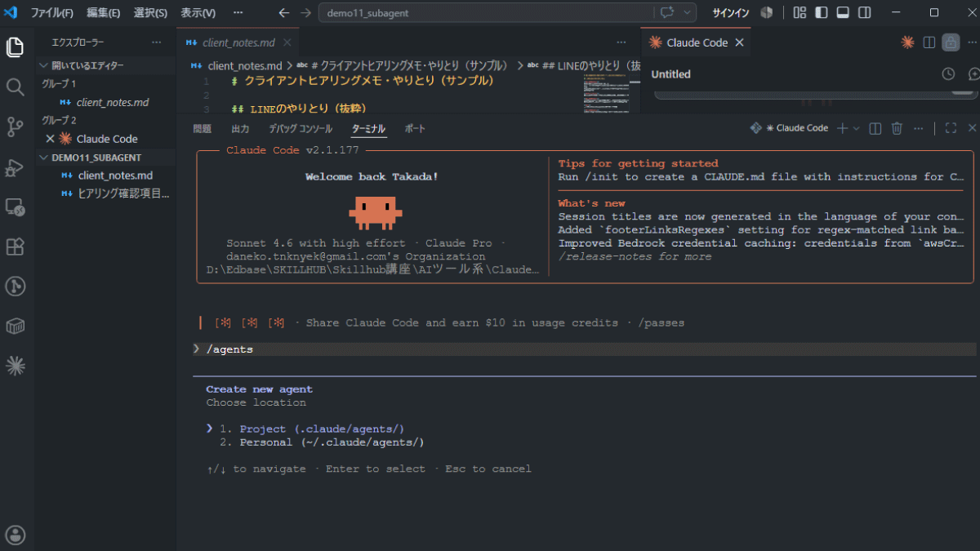Open more actions in terminal panel

click(x=919, y=128)
